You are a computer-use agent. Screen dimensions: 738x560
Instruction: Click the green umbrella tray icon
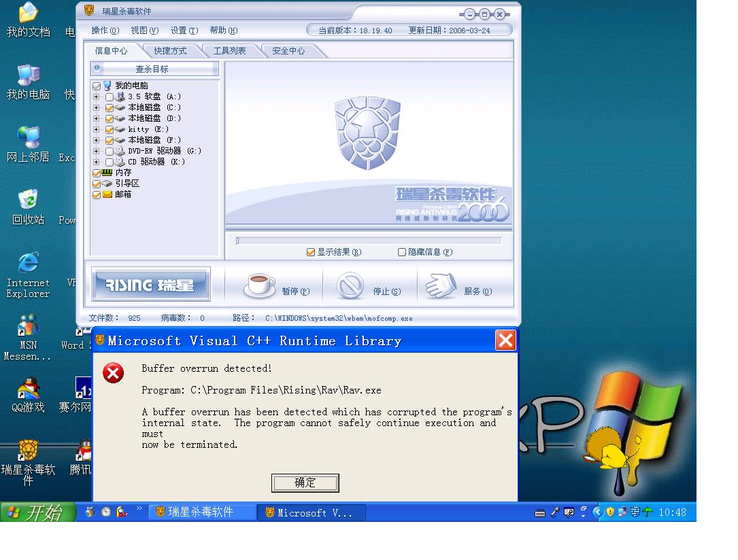(x=648, y=512)
